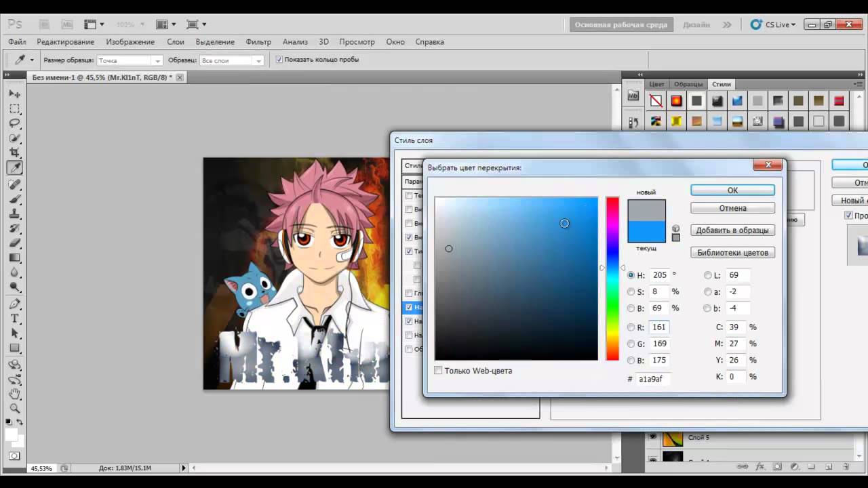Open 'Размер образца' dropdown showing Точка

pyautogui.click(x=130, y=60)
